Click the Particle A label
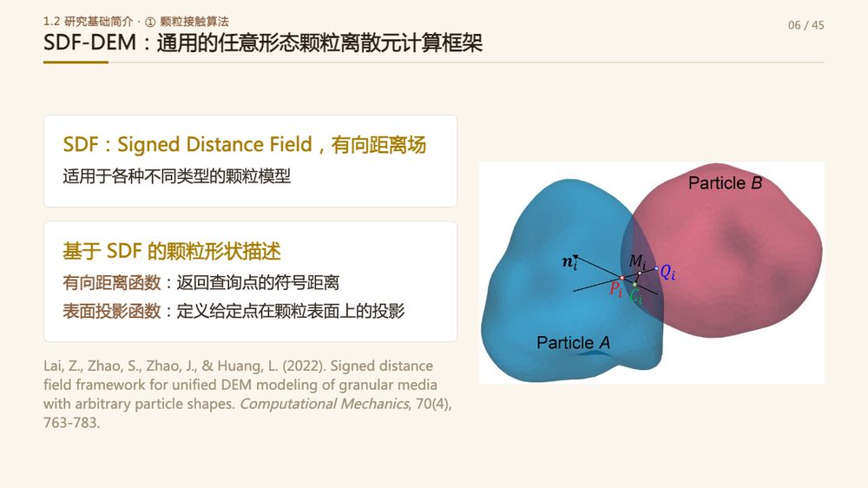This screenshot has height=488, width=868. [x=574, y=343]
